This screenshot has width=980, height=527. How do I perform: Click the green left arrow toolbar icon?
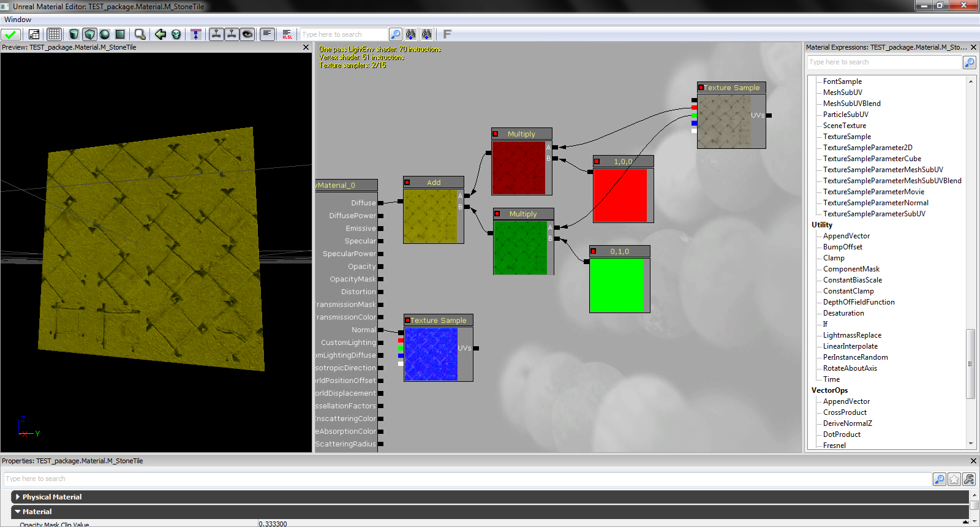[160, 34]
